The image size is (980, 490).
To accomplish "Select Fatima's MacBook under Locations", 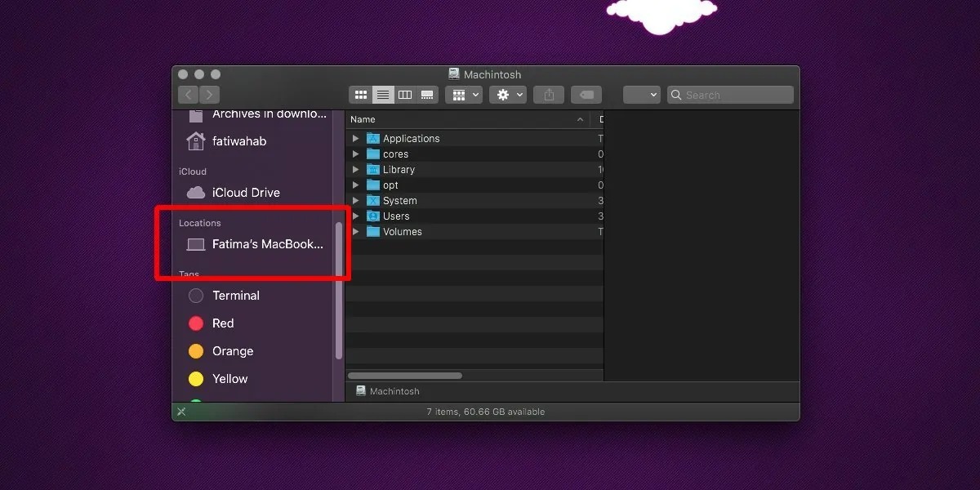I will point(266,244).
